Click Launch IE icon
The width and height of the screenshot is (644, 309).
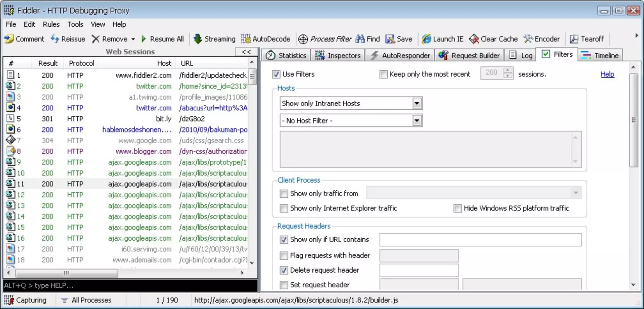[x=426, y=39]
